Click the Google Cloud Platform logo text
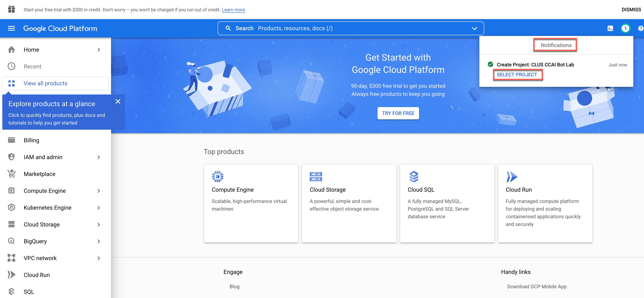This screenshot has width=644, height=298. 60,28
